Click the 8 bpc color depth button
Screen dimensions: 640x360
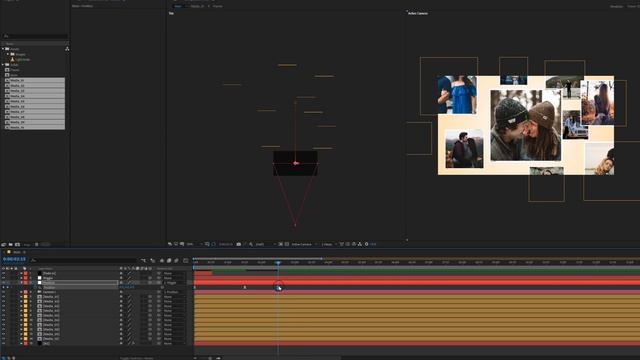tap(27, 244)
